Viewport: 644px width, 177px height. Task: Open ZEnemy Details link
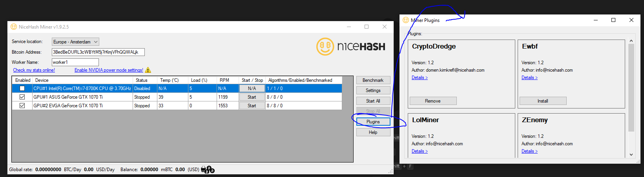point(529,151)
